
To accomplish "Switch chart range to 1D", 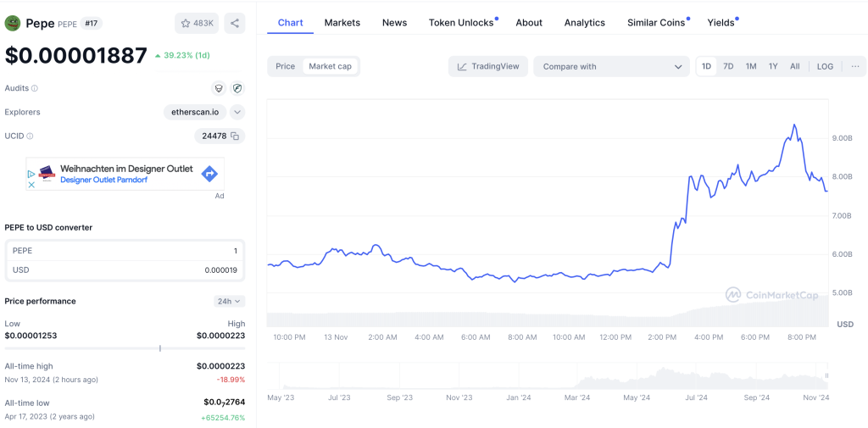I will [706, 66].
